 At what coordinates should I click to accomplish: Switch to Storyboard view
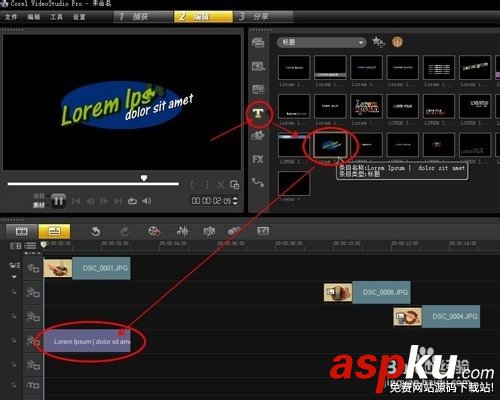pos(22,231)
